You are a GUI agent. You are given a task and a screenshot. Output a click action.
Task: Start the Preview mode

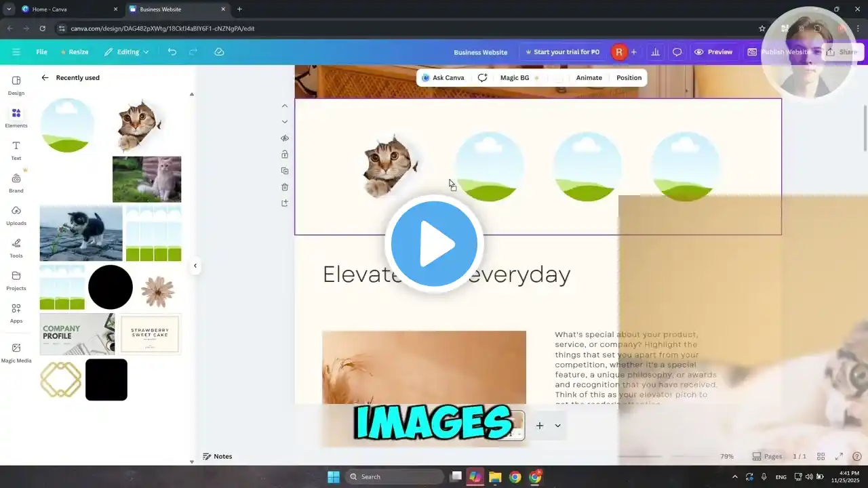[713, 52]
